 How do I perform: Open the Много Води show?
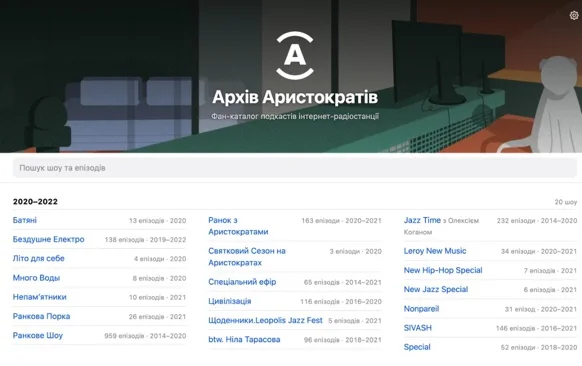click(36, 278)
